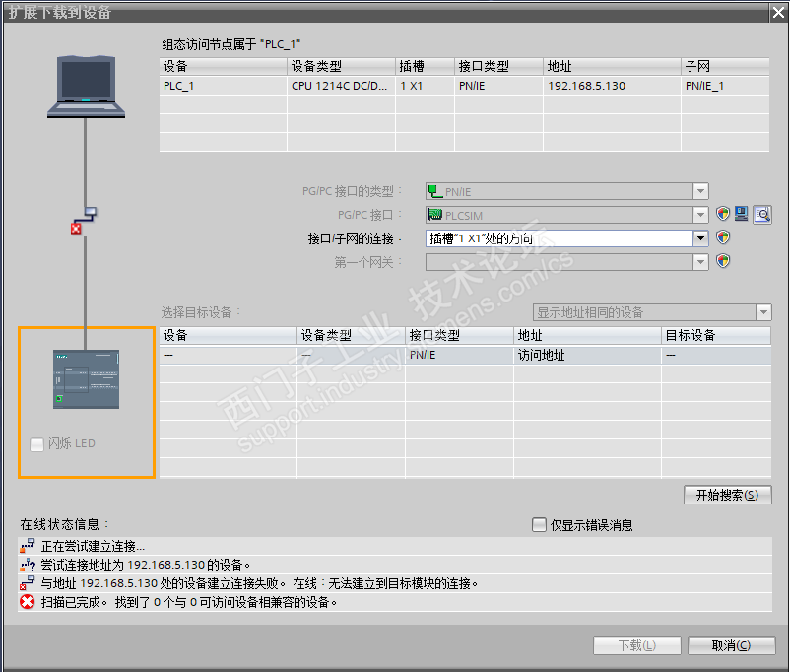Click the question mark icon in address attempt message

28,565
